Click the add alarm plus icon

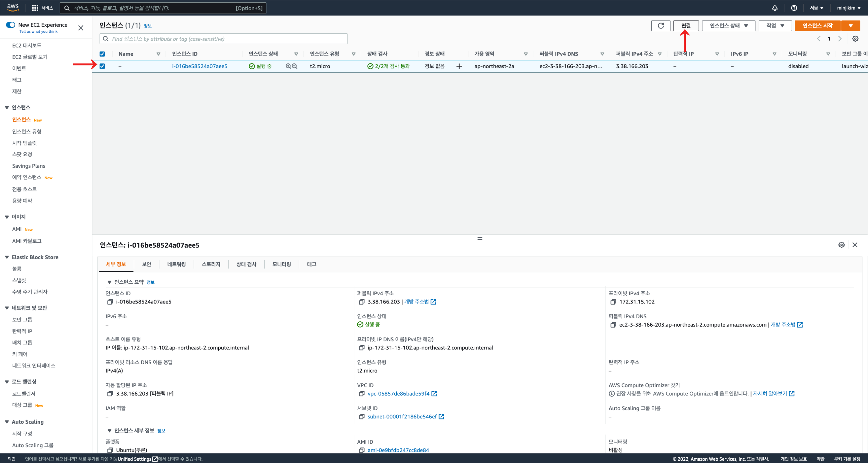pos(459,66)
